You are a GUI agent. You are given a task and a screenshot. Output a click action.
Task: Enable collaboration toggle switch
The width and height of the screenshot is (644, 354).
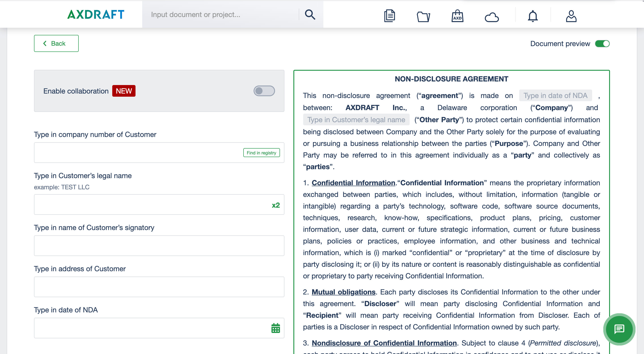(x=264, y=91)
